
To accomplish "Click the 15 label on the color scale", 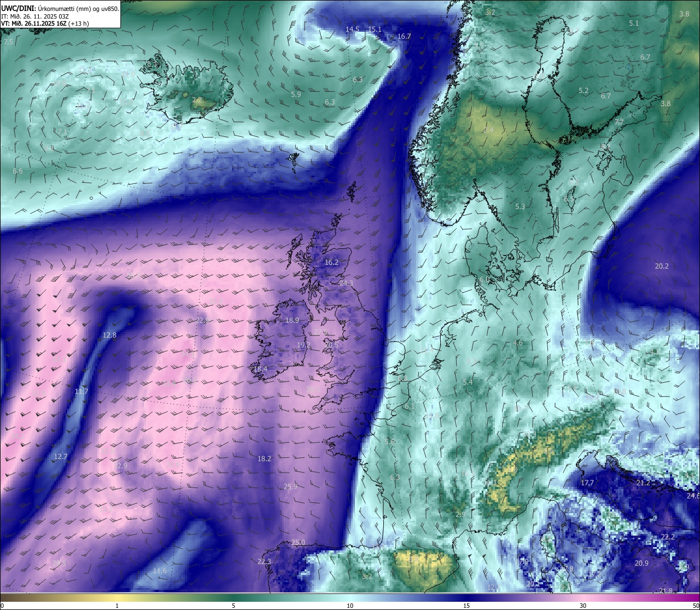I will click(x=466, y=606).
